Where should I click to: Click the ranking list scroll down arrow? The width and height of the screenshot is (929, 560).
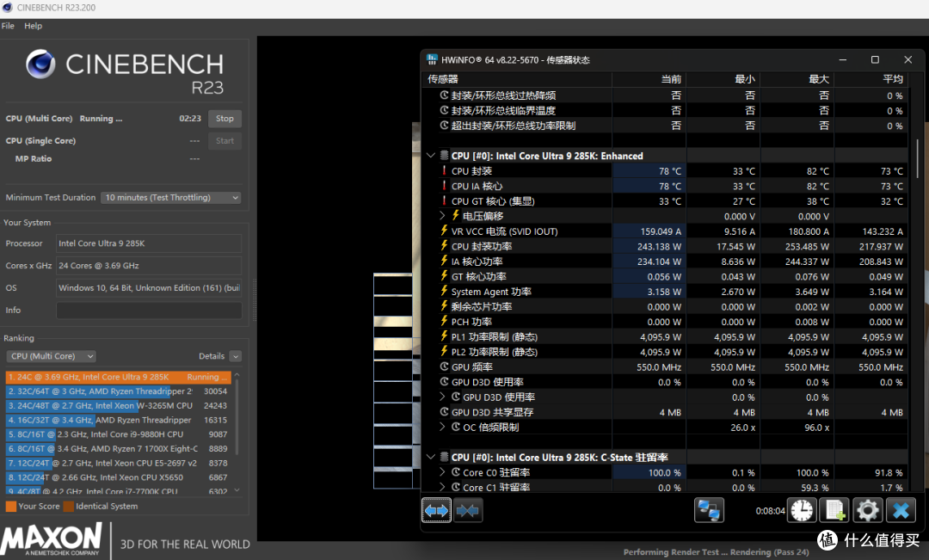(237, 490)
